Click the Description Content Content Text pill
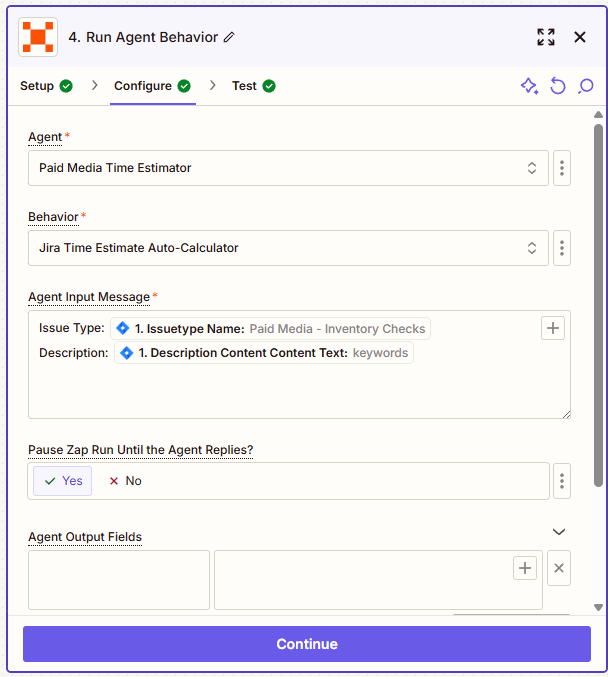 click(264, 353)
